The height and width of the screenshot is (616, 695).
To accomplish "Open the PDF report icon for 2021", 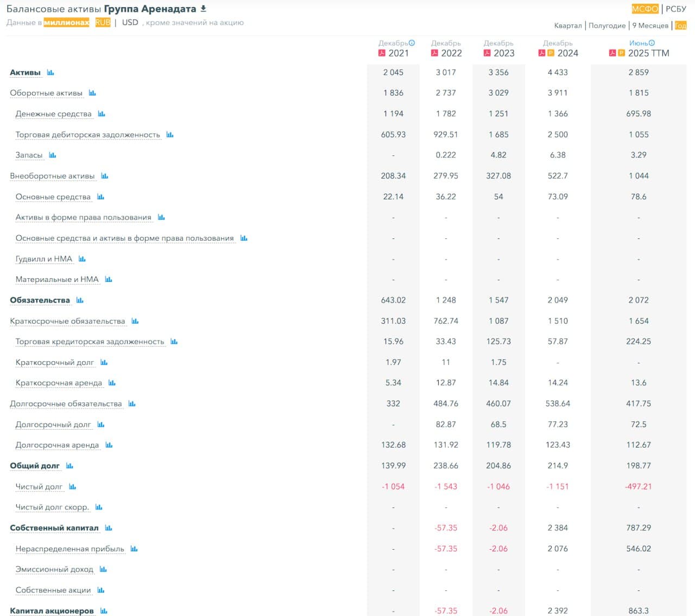I will click(382, 53).
